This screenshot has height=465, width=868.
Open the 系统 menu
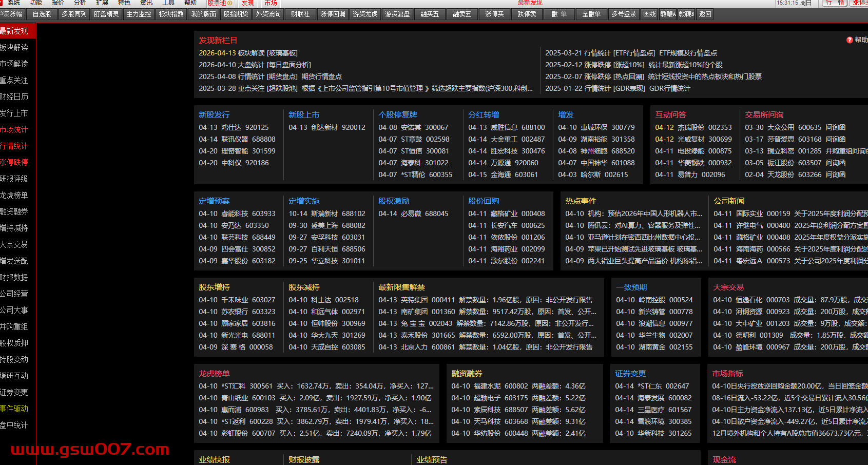click(x=14, y=3)
